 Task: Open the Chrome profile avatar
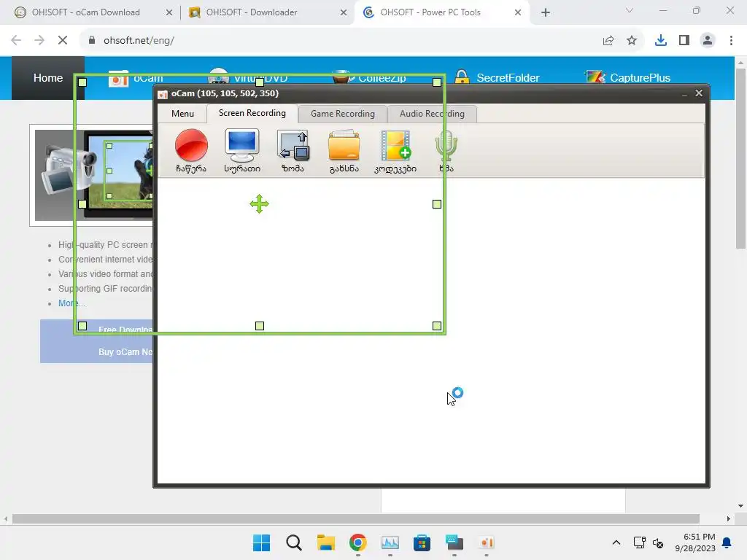pyautogui.click(x=708, y=41)
